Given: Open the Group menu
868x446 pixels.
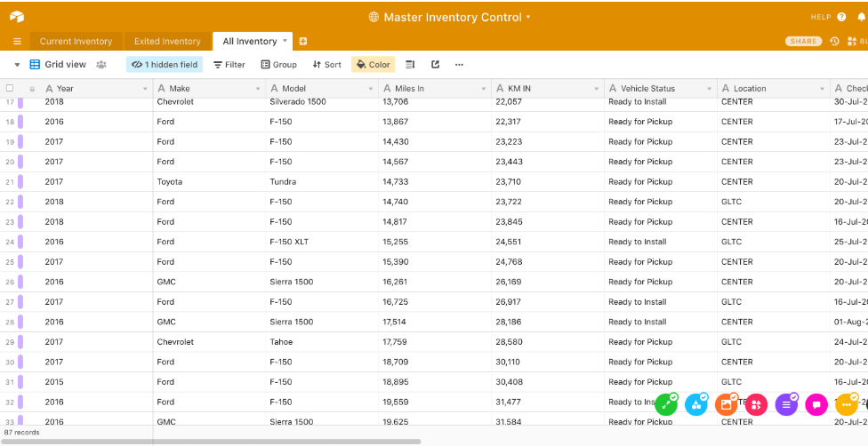Looking at the screenshot, I should point(279,65).
